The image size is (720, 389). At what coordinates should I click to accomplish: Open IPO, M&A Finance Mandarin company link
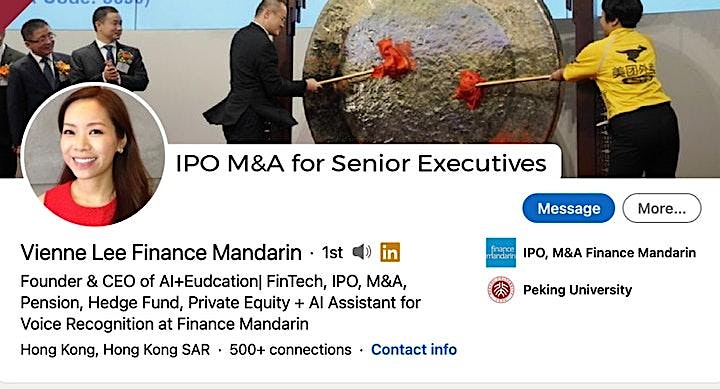[609, 253]
